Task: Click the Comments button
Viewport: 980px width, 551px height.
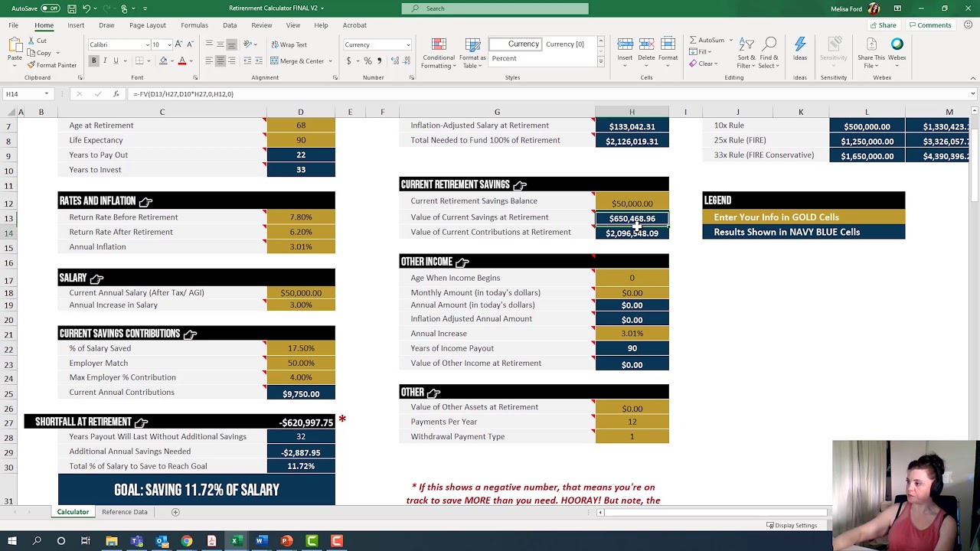Action: [x=929, y=25]
